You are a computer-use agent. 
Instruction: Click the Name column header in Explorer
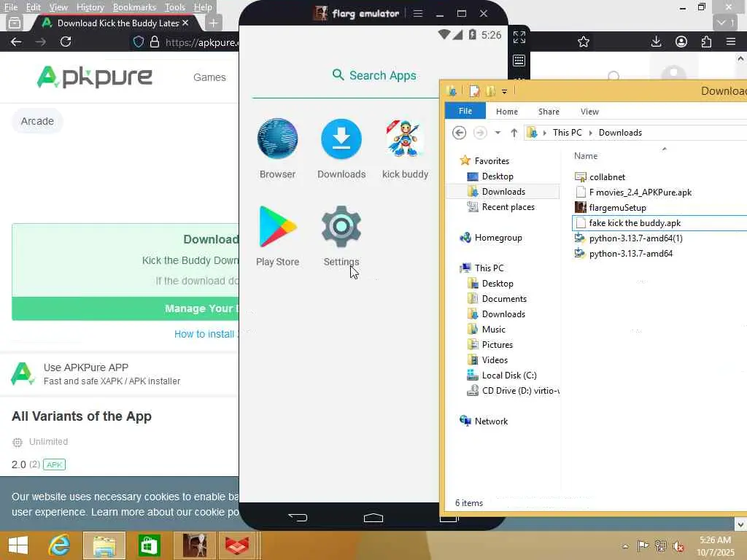click(x=586, y=156)
